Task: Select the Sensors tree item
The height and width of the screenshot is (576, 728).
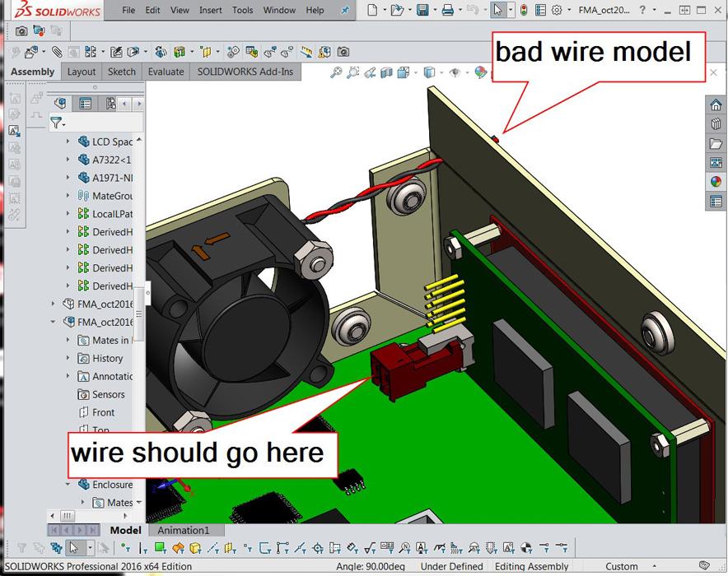Action: 108,394
